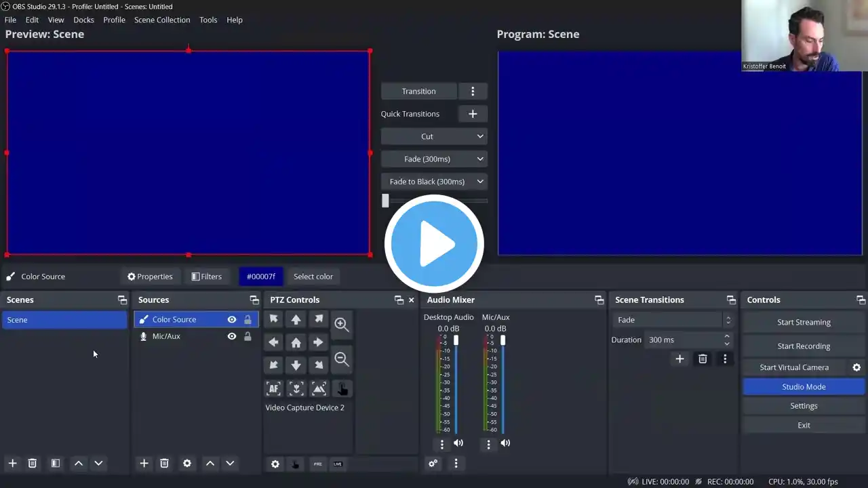Pan camera left in PTZ Controls

(x=273, y=342)
